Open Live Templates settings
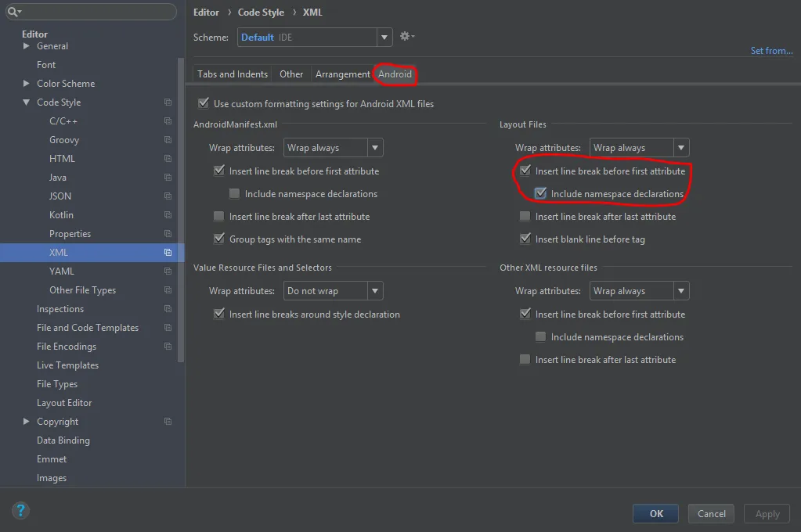 [x=67, y=365]
